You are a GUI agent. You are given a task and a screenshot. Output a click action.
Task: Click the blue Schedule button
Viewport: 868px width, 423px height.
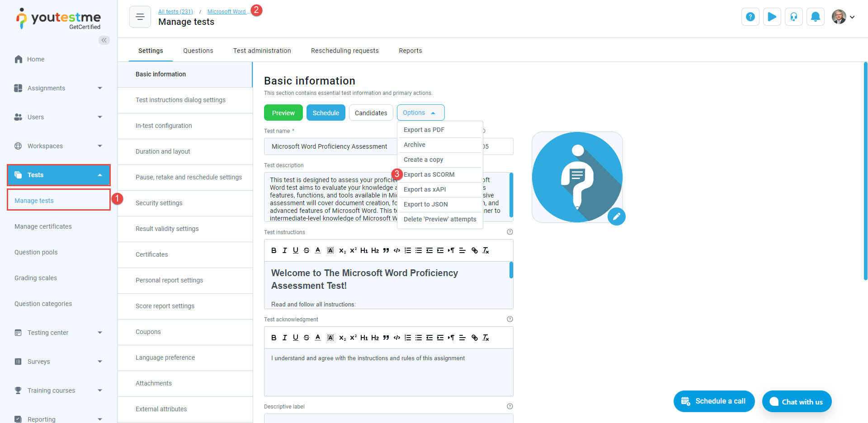326,113
